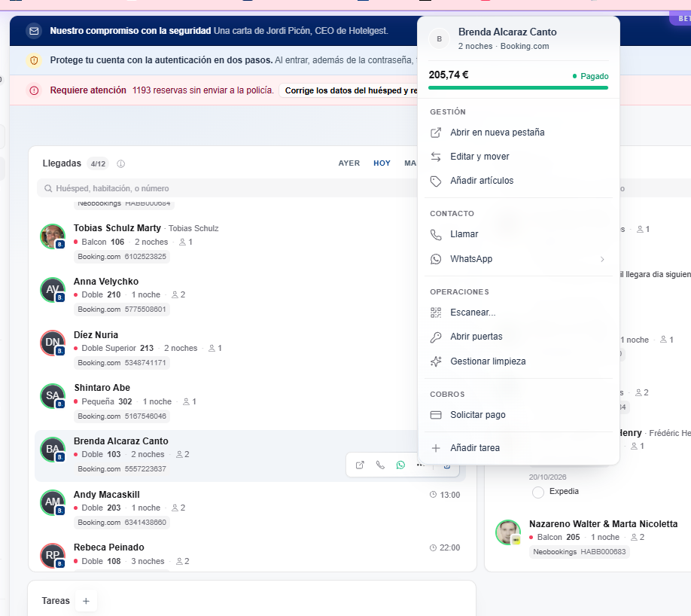The width and height of the screenshot is (691, 616).
Task: Click the Booking.com 6102523825 reference tag
Action: (x=122, y=257)
